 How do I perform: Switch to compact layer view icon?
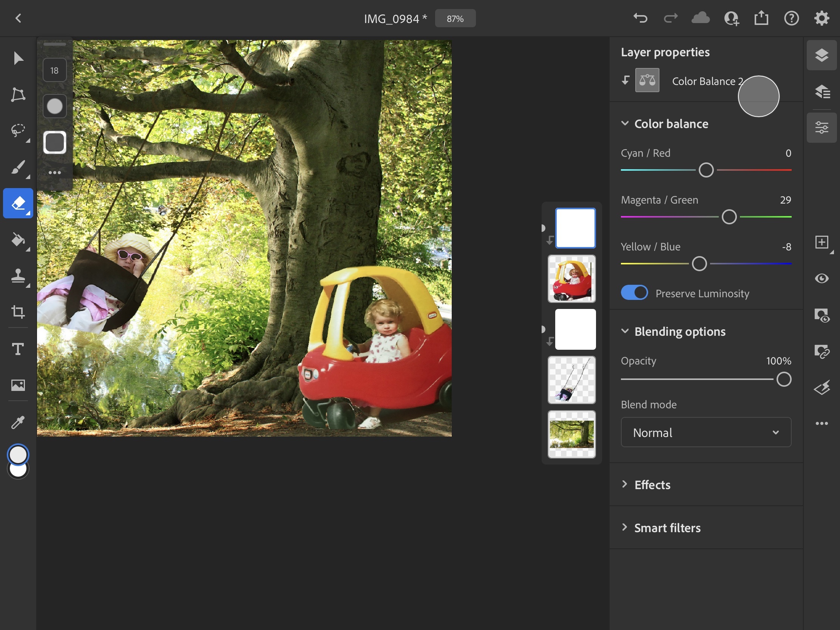tap(821, 56)
